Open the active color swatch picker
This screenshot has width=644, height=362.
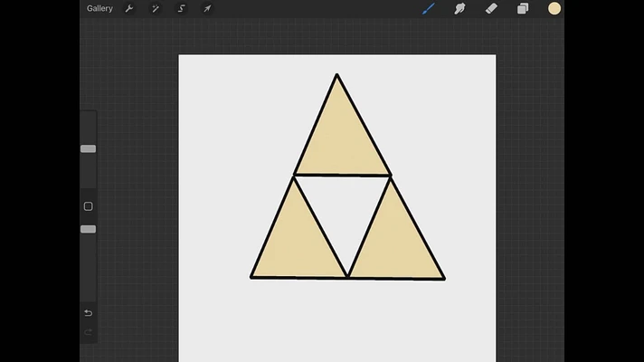point(554,9)
